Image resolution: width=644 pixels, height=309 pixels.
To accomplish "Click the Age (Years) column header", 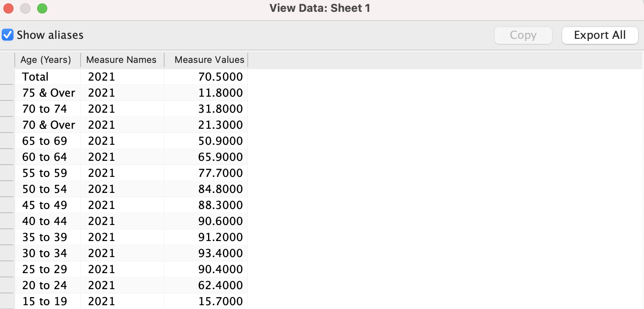I will tap(46, 60).
